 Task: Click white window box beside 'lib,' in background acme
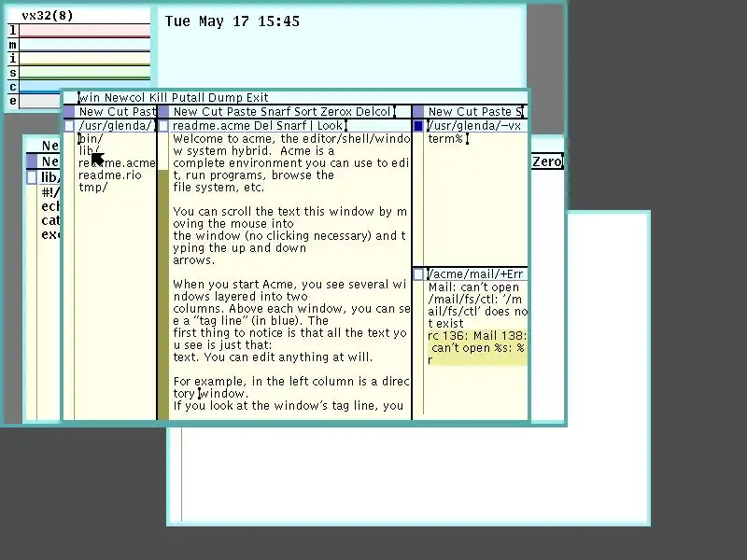[32, 177]
